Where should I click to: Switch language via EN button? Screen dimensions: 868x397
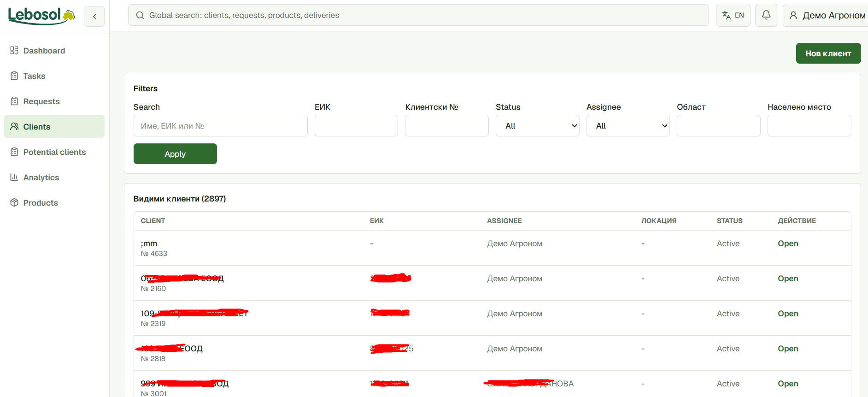pyautogui.click(x=733, y=15)
